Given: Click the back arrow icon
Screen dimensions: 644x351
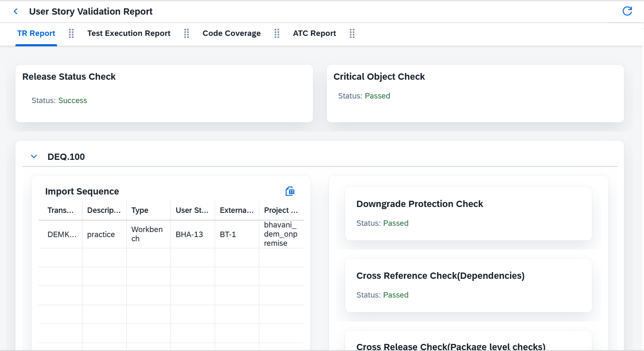Looking at the screenshot, I should (16, 11).
